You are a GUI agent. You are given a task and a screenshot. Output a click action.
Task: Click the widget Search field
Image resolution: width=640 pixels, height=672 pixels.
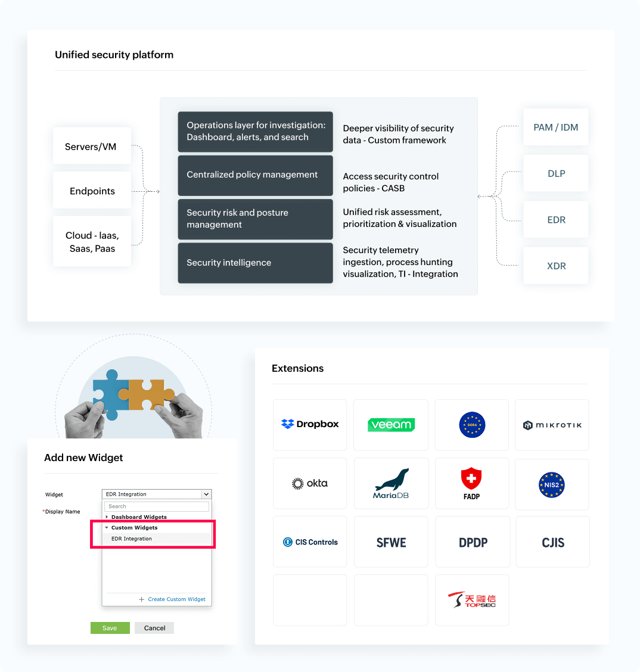(157, 506)
